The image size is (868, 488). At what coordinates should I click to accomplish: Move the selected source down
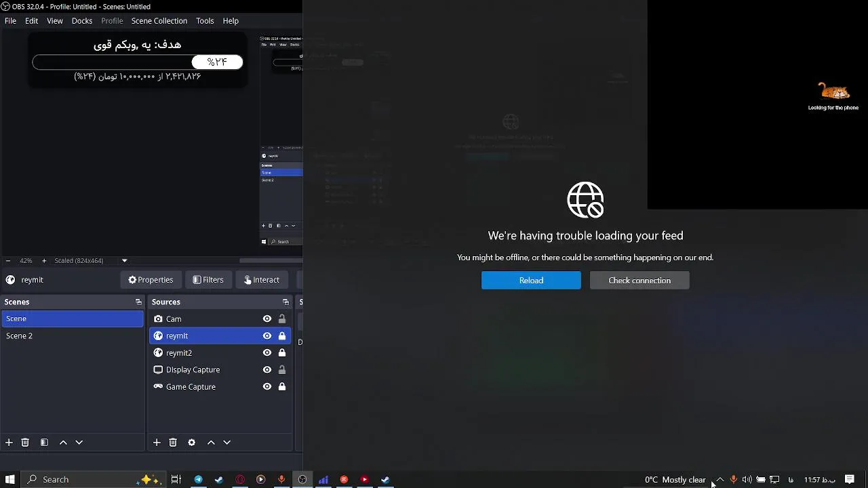(x=226, y=443)
